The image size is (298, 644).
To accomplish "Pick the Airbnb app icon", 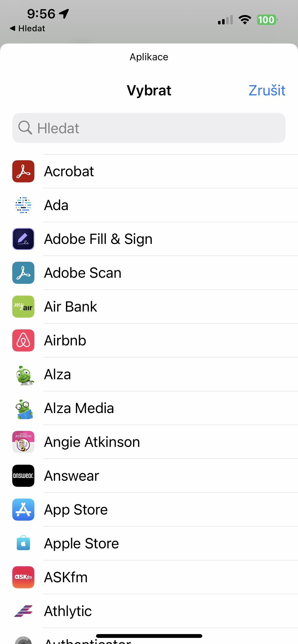I will 23,340.
